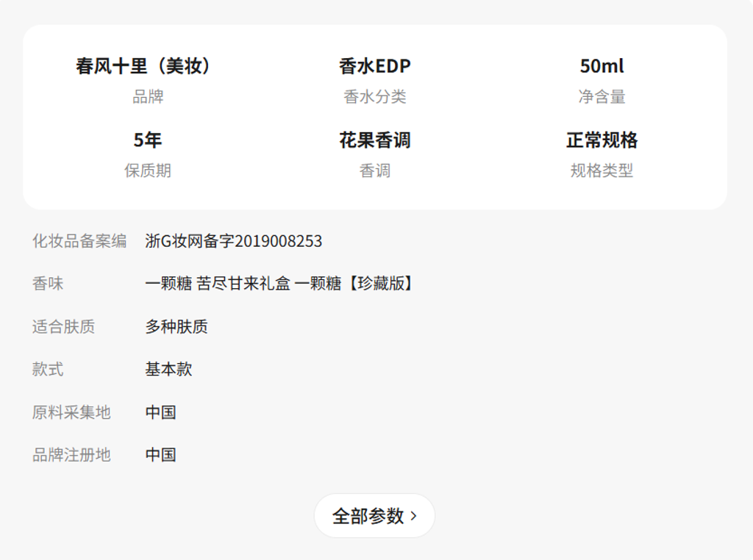Image resolution: width=753 pixels, height=560 pixels.
Task: Click the 5年 shelf life value
Action: tap(147, 140)
